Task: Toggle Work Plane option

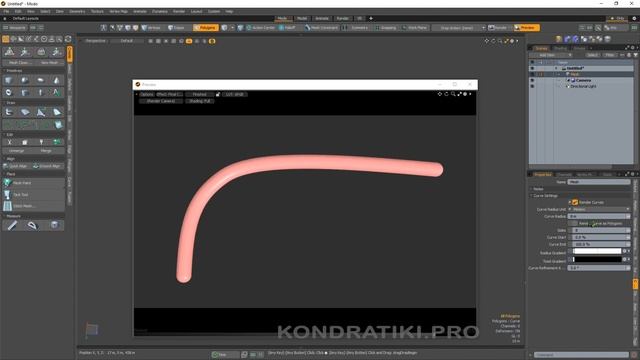Action: tap(415, 28)
